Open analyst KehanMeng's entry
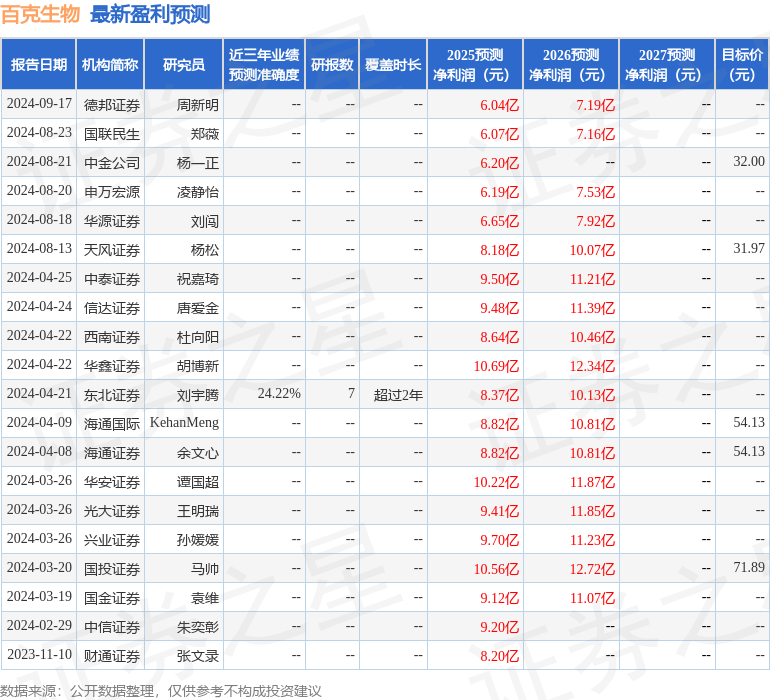 pyautogui.click(x=184, y=424)
